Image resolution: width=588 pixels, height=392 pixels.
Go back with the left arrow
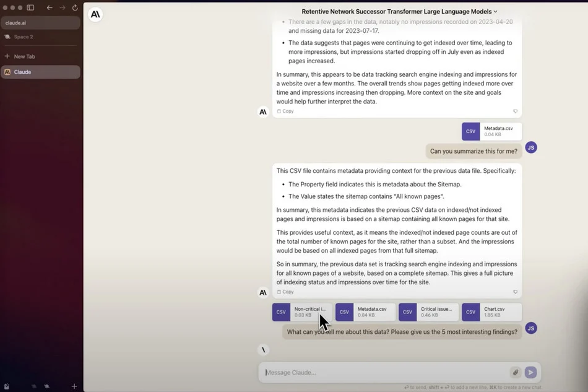point(50,7)
